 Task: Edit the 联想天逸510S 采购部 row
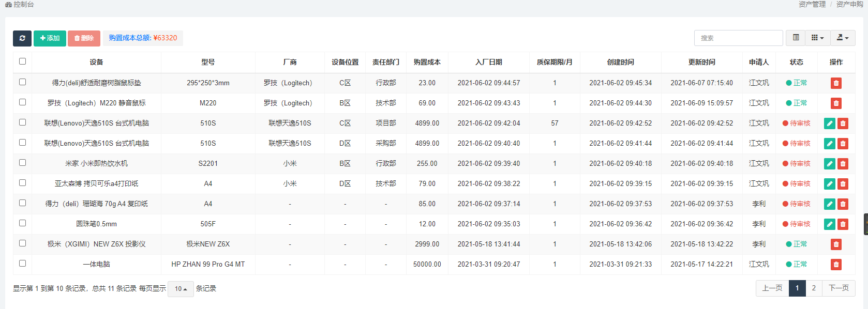click(830, 144)
